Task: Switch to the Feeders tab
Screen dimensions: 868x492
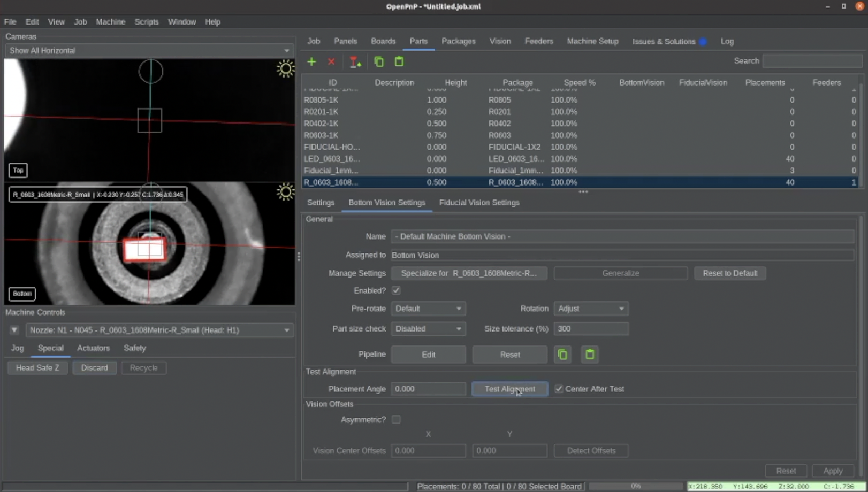Action: click(538, 41)
